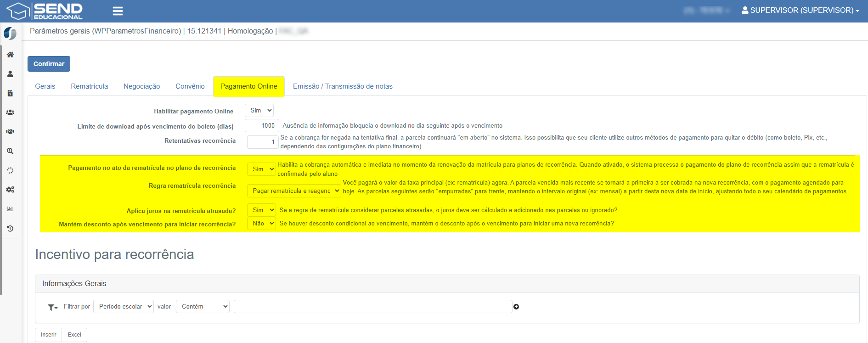Click the magnifier with dollar sign sidebar icon
The height and width of the screenshot is (343, 868).
[10, 151]
